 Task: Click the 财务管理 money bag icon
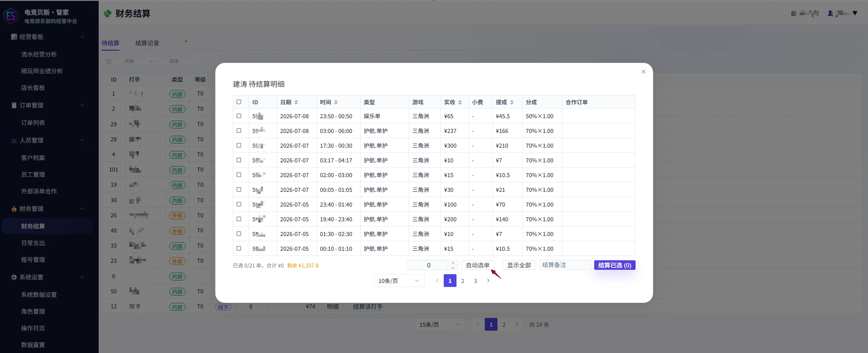[x=14, y=209]
